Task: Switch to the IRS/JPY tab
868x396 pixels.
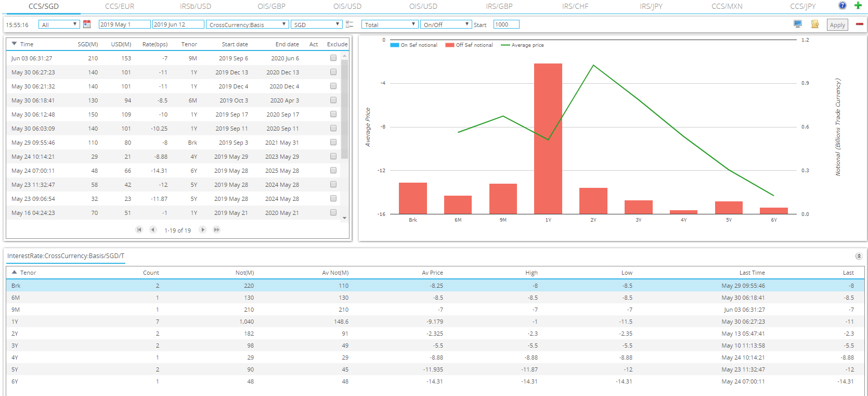Action: 651,6
